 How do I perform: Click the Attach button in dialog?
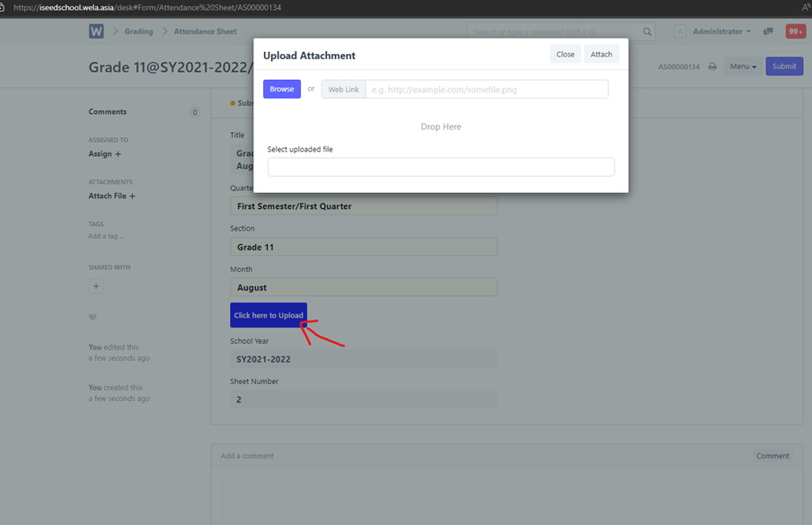[x=601, y=55]
